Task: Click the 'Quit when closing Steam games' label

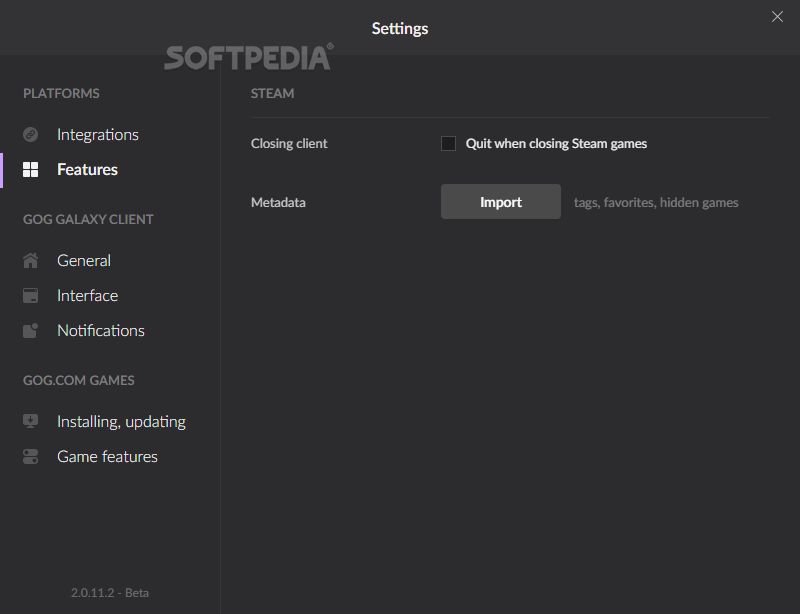Action: [556, 144]
